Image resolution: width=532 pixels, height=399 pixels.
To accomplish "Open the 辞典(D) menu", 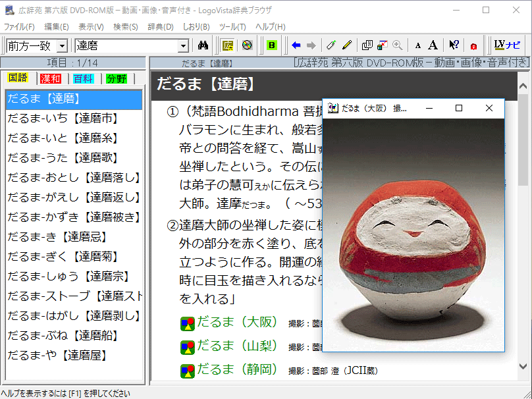I will tap(161, 27).
